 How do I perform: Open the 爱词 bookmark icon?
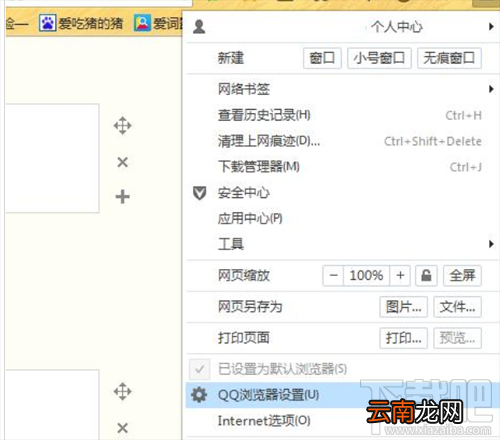click(x=143, y=23)
